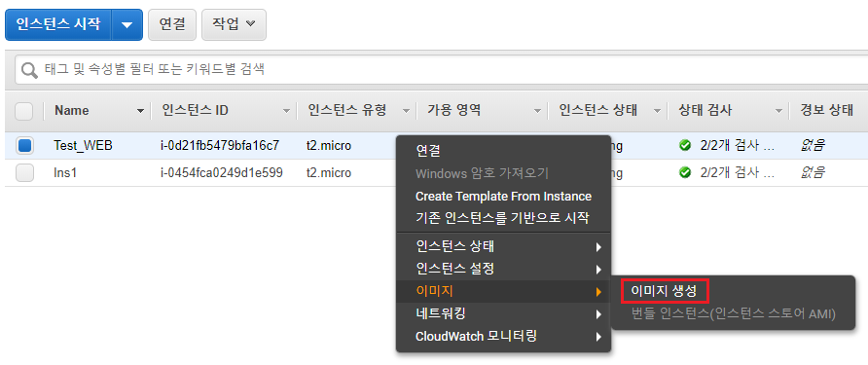The width and height of the screenshot is (868, 365).
Task: Click green status check icon for Ins1
Action: click(x=685, y=173)
